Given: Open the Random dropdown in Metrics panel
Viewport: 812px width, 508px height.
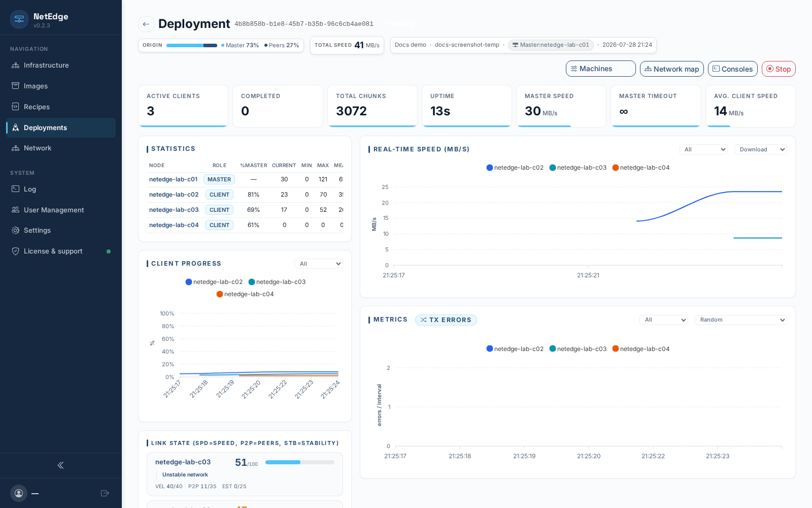Looking at the screenshot, I should coord(741,320).
